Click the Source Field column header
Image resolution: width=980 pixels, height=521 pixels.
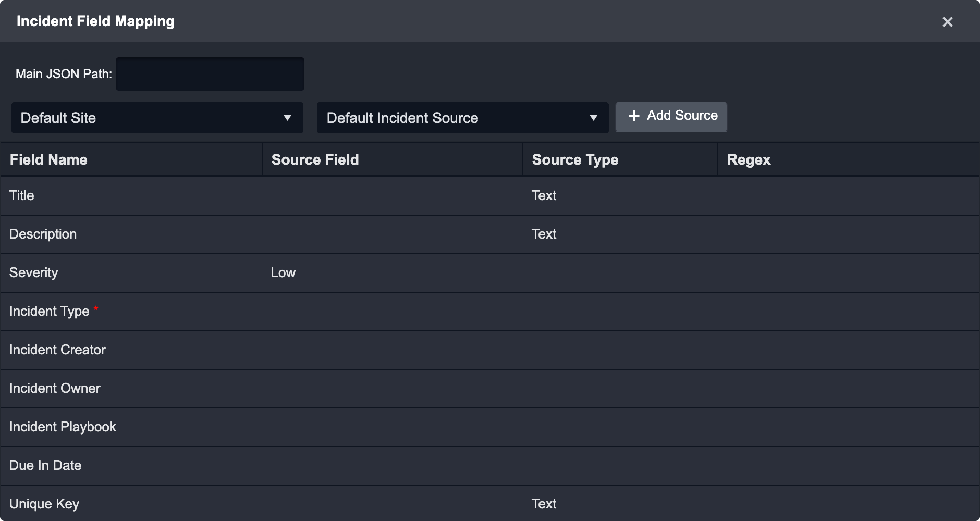tap(315, 159)
